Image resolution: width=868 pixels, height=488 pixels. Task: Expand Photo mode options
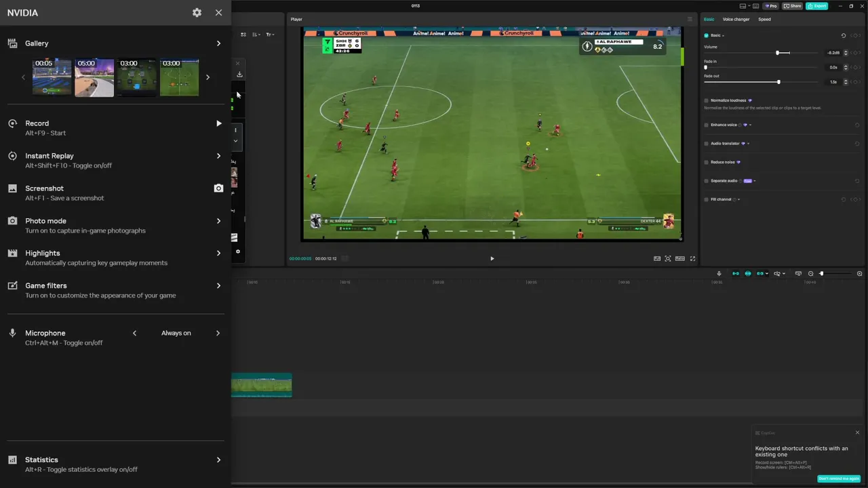click(218, 221)
